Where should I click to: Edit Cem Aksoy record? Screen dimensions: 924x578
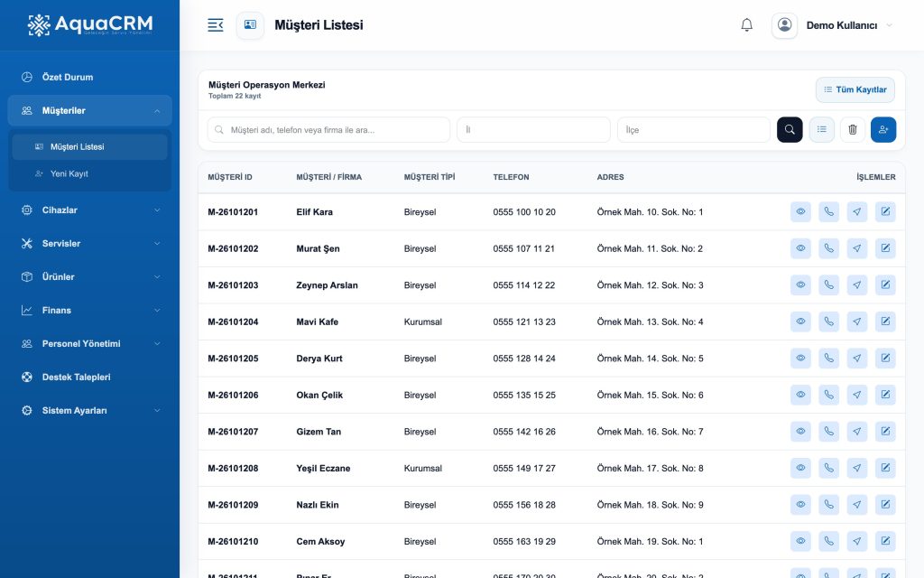coord(885,541)
